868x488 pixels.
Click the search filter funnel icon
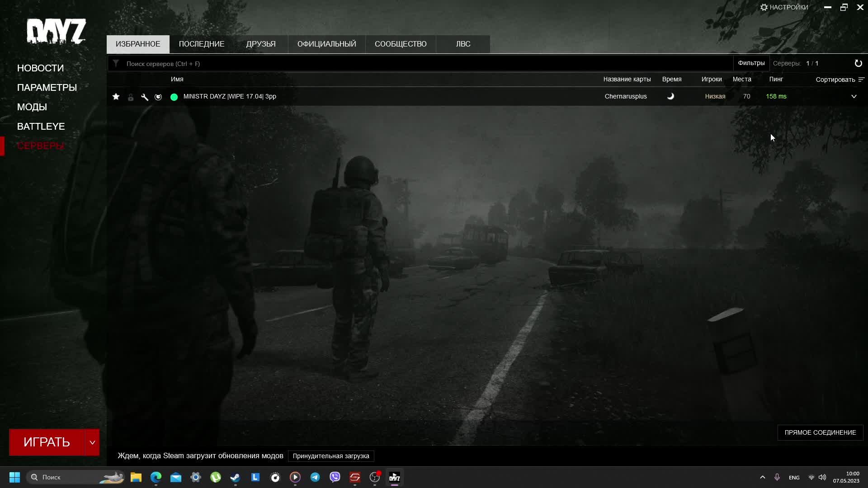(116, 63)
